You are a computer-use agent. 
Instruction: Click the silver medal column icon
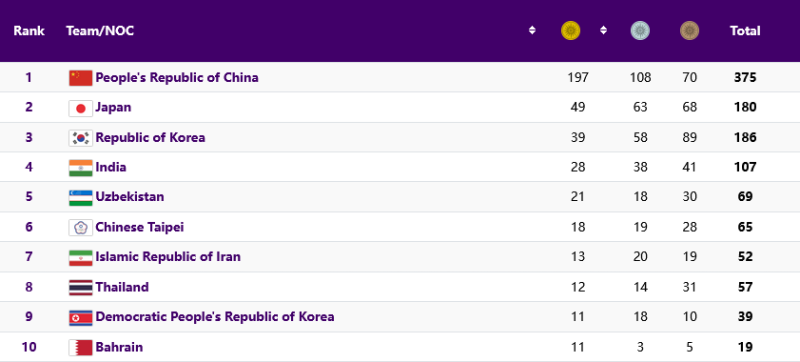click(x=640, y=31)
